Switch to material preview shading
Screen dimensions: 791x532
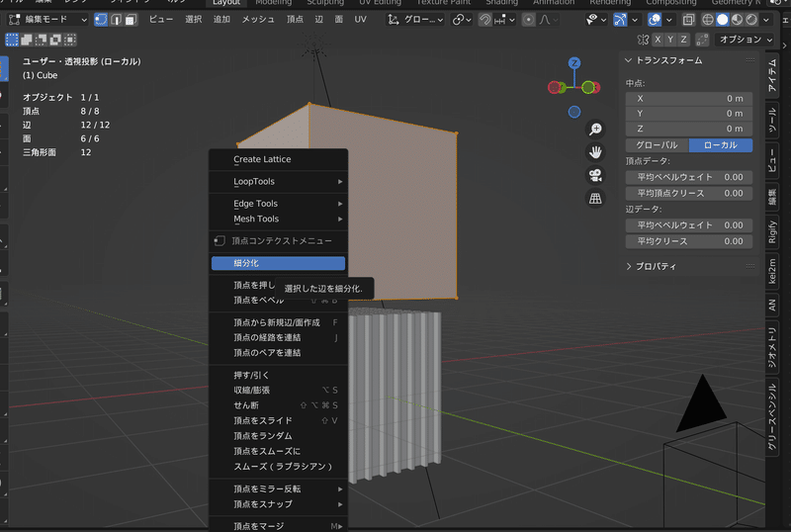coord(737,20)
